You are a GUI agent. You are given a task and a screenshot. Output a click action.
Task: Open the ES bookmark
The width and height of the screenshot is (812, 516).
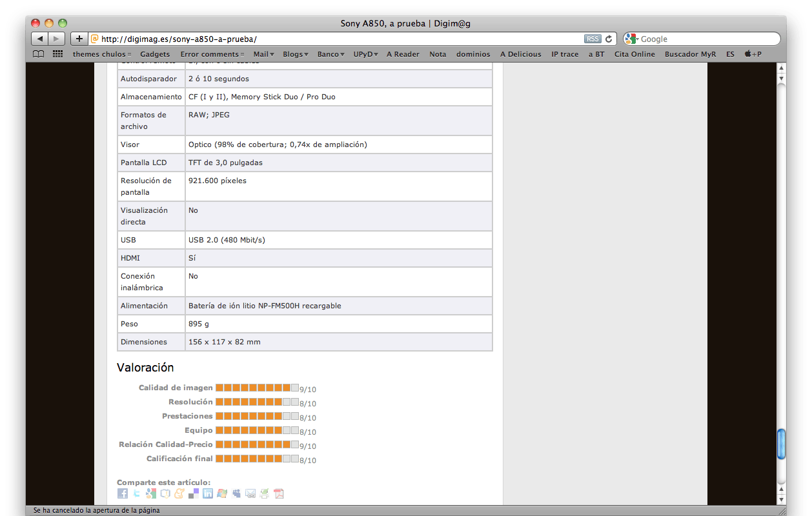(730, 54)
